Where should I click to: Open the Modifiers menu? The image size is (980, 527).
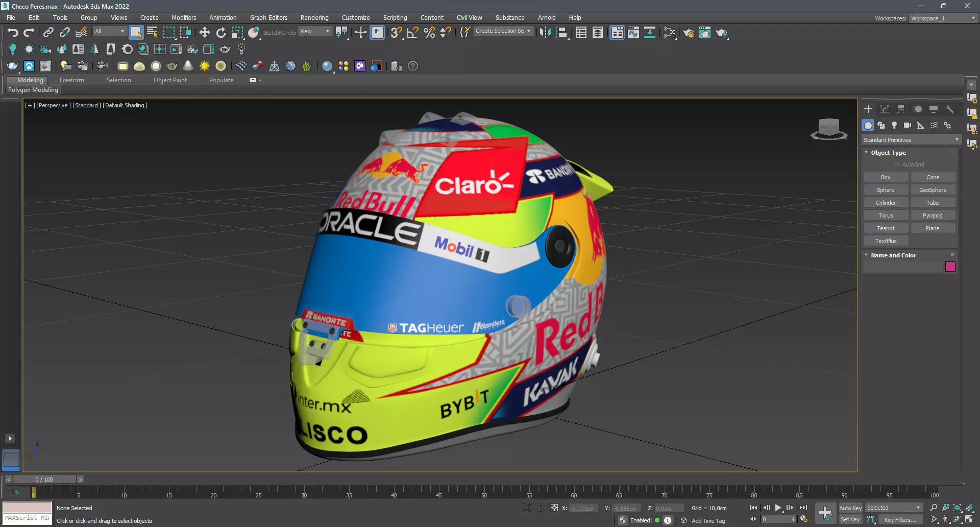point(184,17)
